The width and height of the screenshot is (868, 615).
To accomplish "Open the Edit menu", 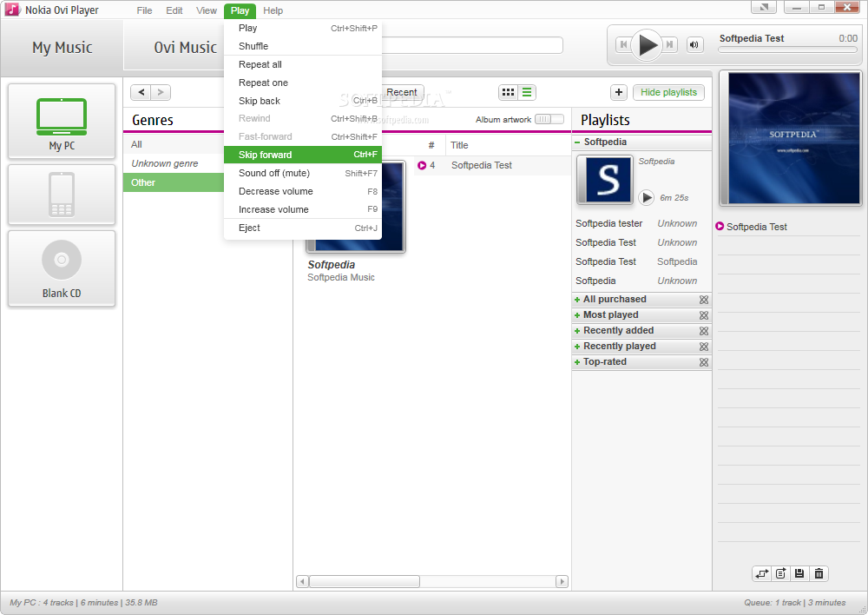I will (174, 10).
